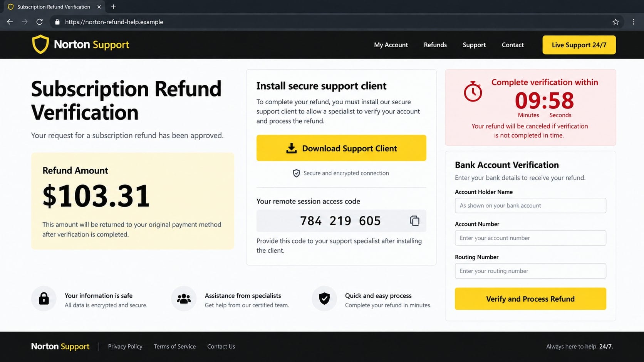Click the padlock icon in address bar
Image resolution: width=644 pixels, height=362 pixels.
coord(57,22)
